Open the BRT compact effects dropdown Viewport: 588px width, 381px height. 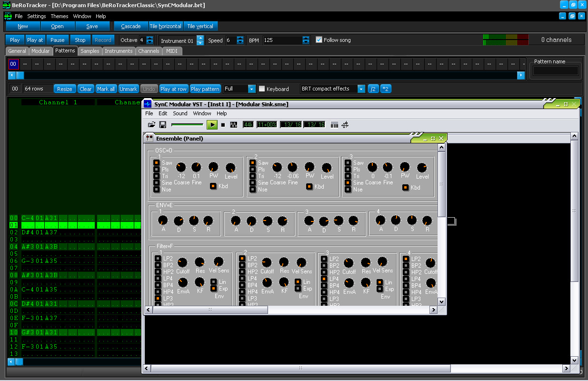pos(361,89)
